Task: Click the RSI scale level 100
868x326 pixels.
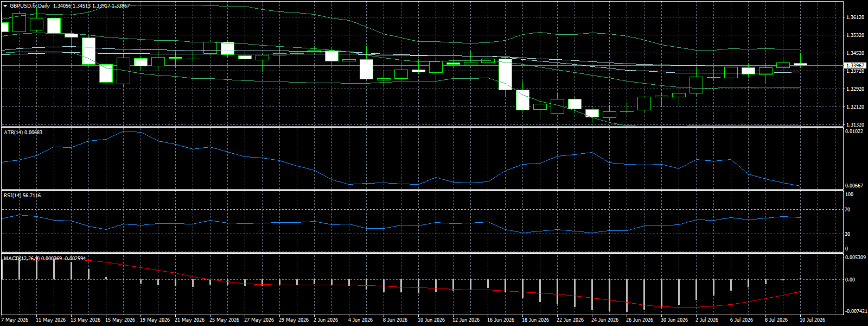Action: (850, 195)
